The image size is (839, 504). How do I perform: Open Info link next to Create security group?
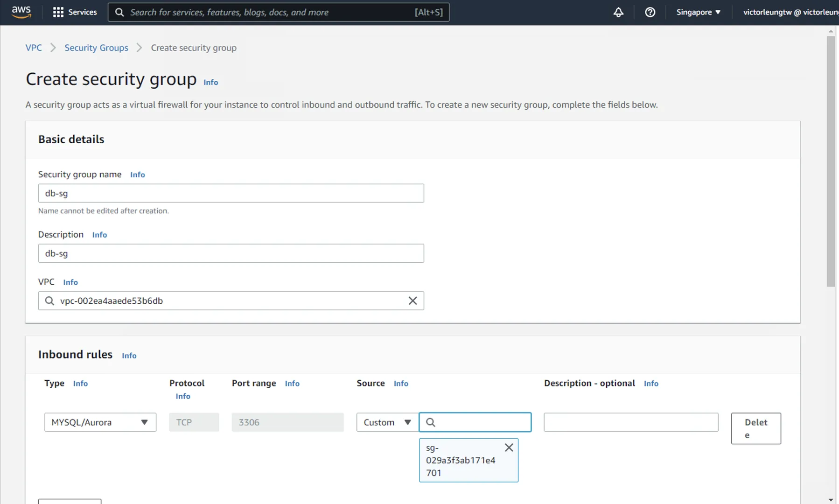[210, 82]
